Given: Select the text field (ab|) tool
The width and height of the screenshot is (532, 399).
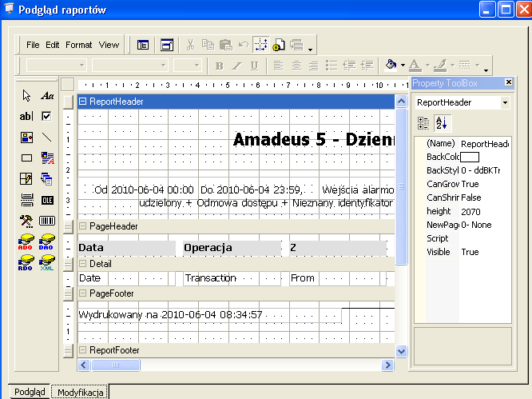Looking at the screenshot, I should 26,117.
